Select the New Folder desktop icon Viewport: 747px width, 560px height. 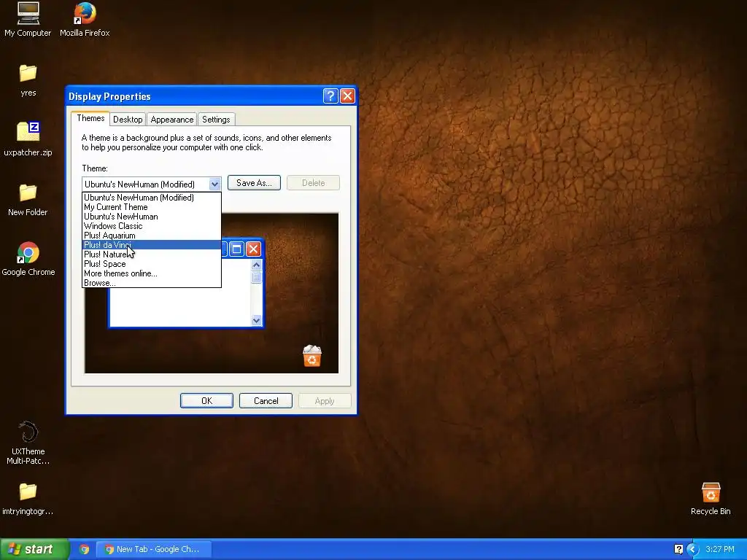[x=28, y=200]
